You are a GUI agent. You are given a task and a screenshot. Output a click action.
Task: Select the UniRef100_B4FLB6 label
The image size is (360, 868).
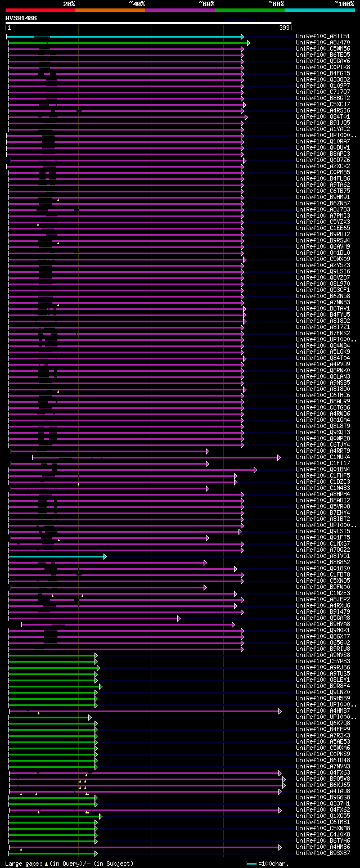323,179
